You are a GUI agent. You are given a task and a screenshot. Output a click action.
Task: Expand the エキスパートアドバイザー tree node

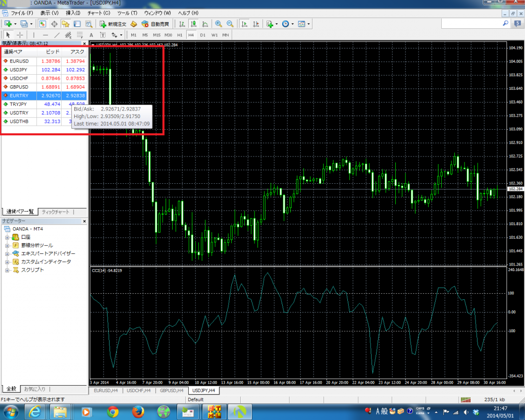coord(7,253)
